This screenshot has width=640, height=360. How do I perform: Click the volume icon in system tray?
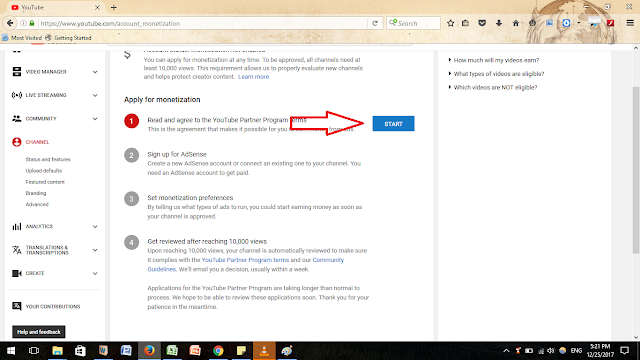(x=551, y=351)
